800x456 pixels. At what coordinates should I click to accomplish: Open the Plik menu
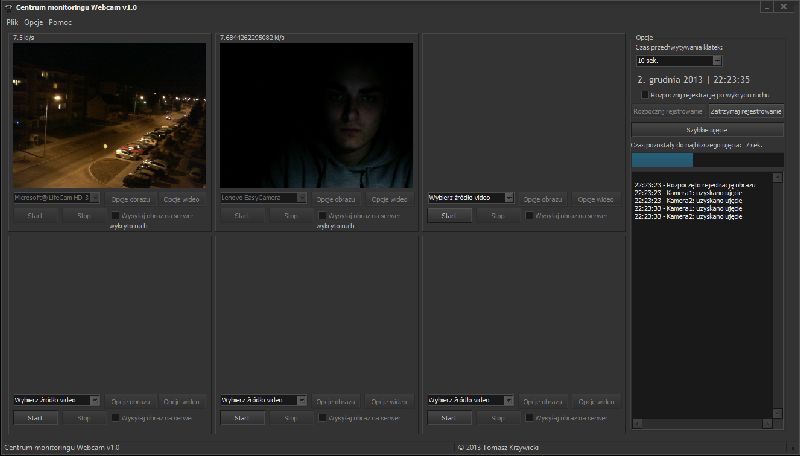point(12,22)
